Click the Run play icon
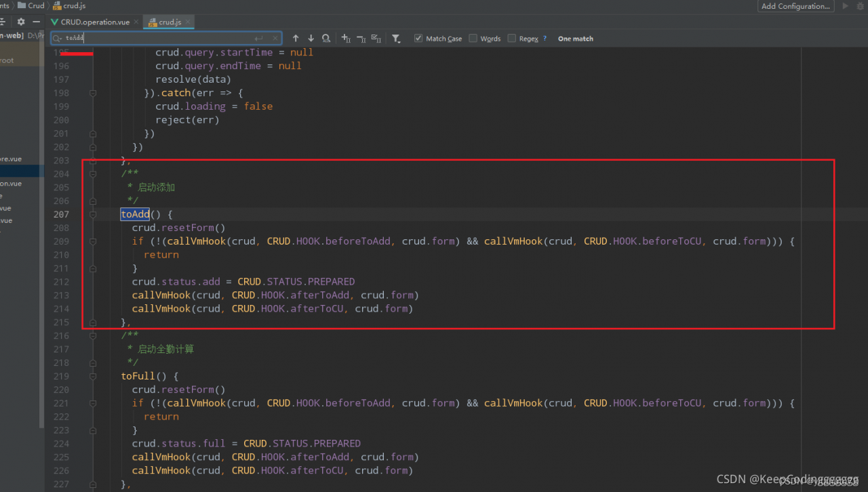The height and width of the screenshot is (492, 868). point(845,6)
